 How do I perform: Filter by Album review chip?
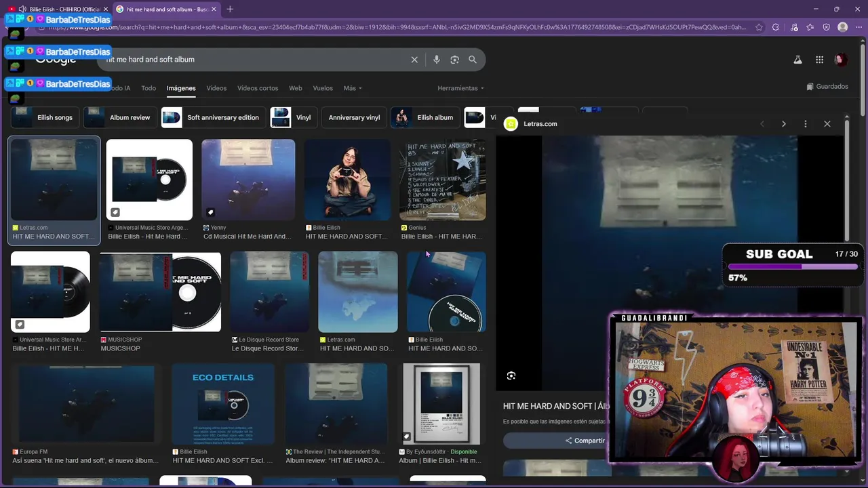click(119, 117)
